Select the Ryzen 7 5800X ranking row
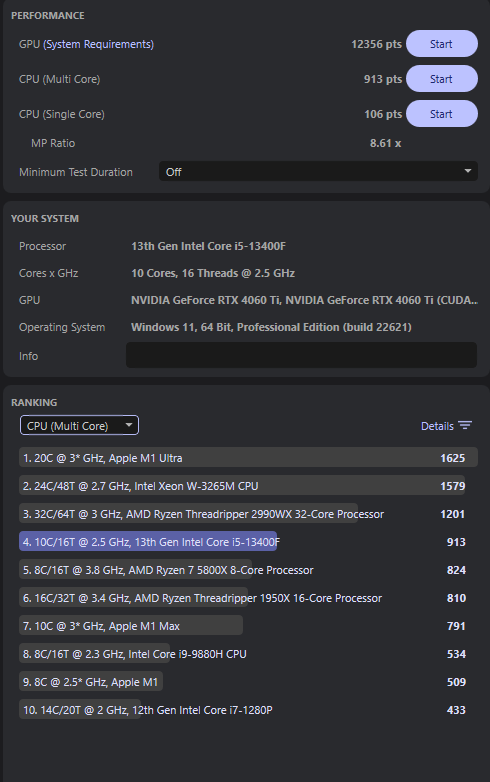Screen dimensions: 490x782 coord(248,570)
